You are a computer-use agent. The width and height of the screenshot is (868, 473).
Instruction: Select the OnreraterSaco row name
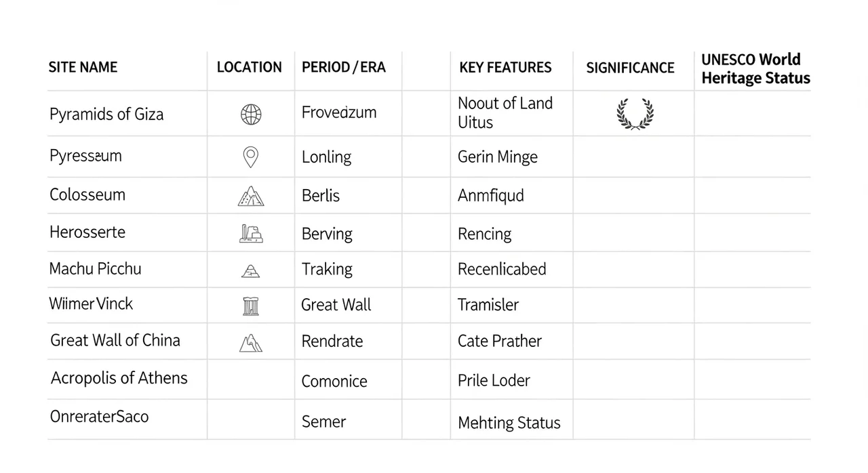(100, 416)
